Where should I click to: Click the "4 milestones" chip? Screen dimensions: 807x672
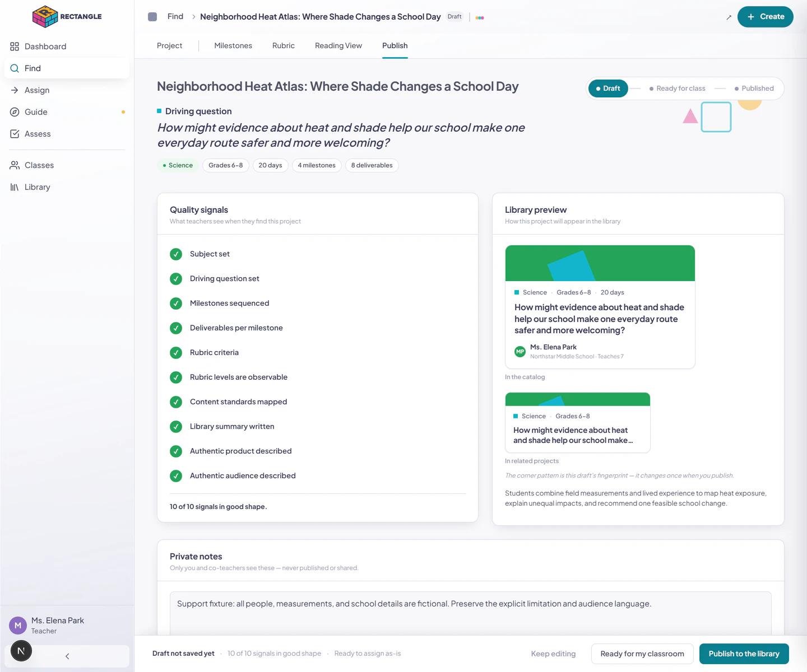pyautogui.click(x=317, y=166)
